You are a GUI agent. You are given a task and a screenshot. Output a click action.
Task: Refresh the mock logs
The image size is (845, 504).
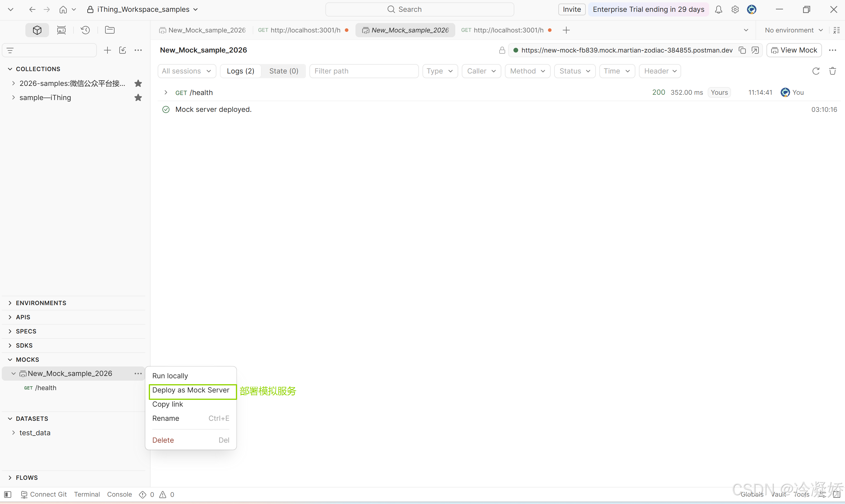816,71
